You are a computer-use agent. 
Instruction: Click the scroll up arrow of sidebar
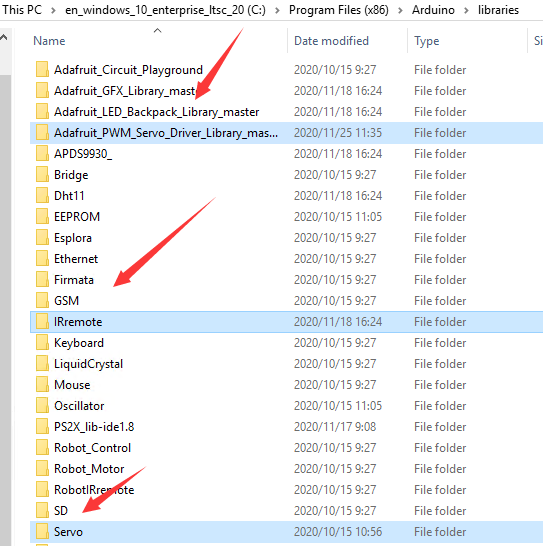point(4,38)
